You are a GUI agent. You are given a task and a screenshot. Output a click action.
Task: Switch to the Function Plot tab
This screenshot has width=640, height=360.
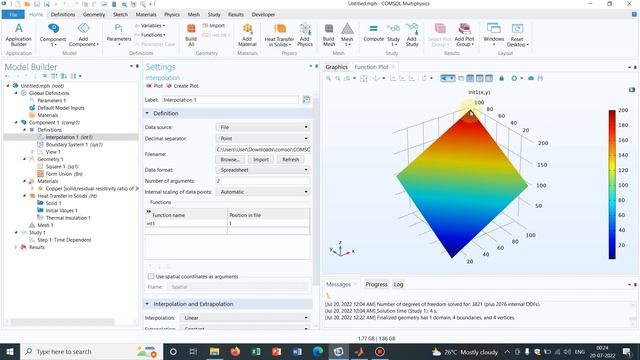coord(371,67)
